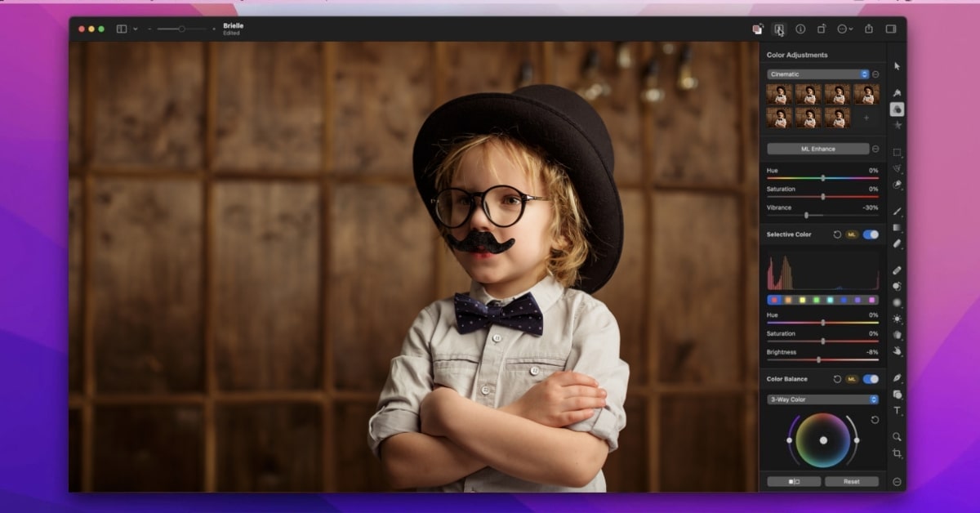This screenshot has height=513, width=980.
Task: Click the Selective Color histogram
Action: click(x=822, y=271)
